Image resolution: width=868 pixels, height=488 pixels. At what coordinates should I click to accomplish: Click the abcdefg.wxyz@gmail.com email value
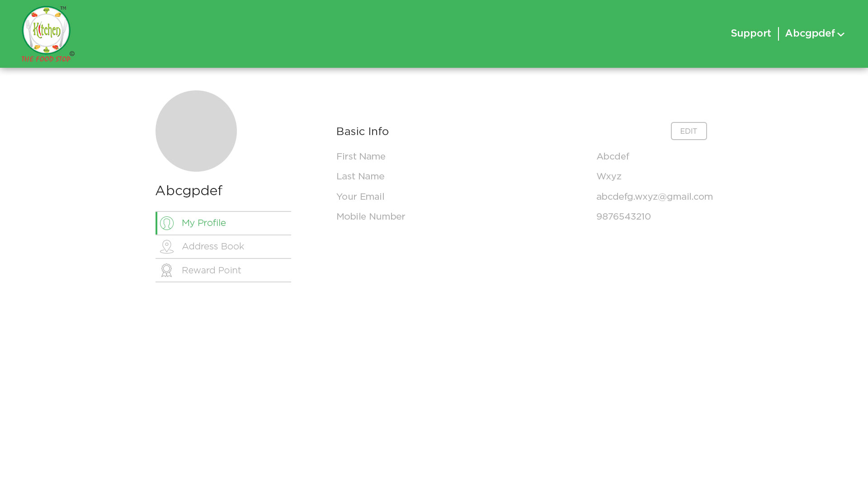pyautogui.click(x=654, y=197)
